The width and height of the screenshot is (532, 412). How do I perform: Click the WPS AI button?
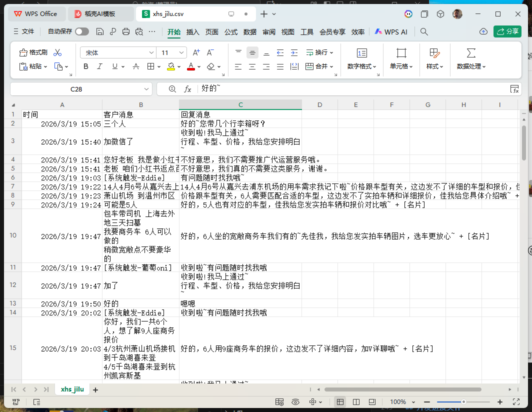pyautogui.click(x=391, y=31)
